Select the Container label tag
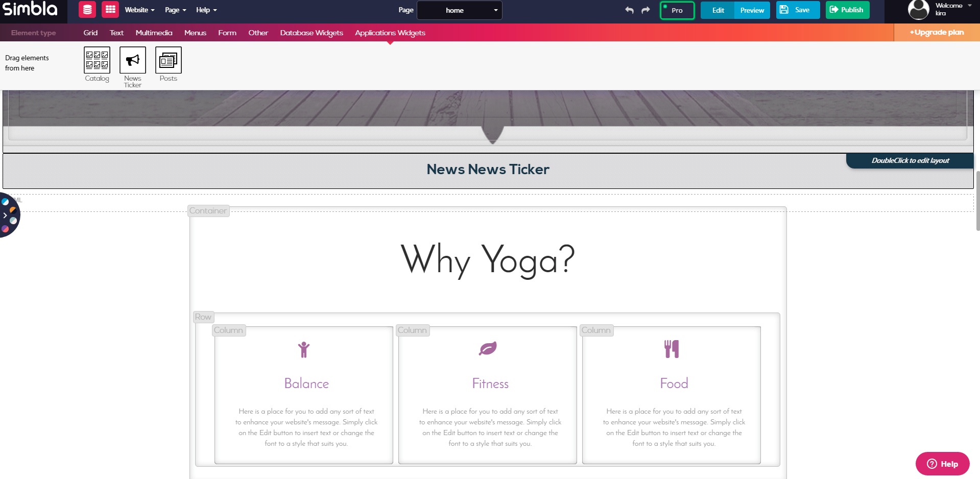This screenshot has height=479, width=980. [x=208, y=211]
